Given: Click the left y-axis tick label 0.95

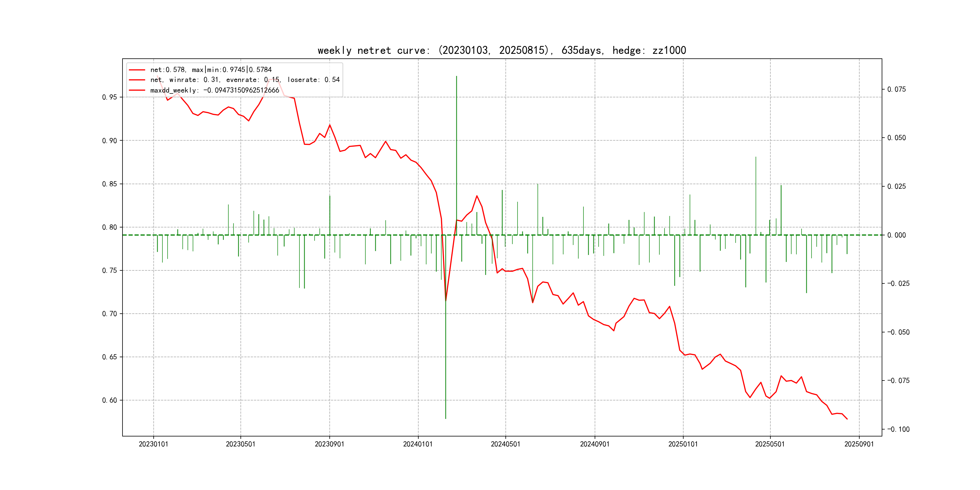Looking at the screenshot, I should click(x=109, y=97).
